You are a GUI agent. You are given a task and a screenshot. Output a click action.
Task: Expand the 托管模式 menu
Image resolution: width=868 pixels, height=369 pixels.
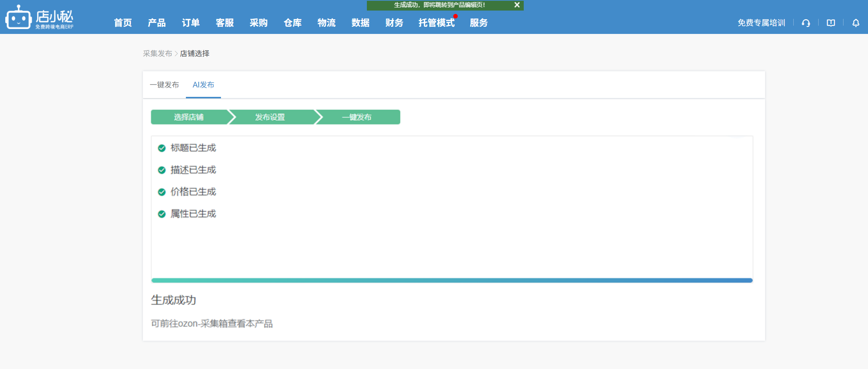436,23
